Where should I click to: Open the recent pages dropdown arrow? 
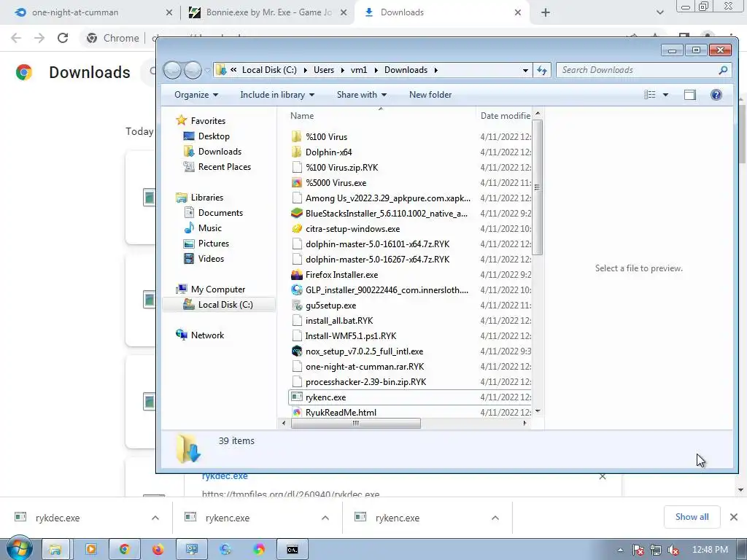click(208, 70)
